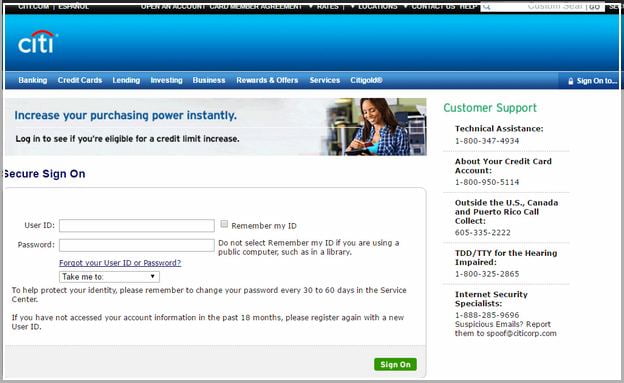Select Rewards & Offers in navigation
The height and width of the screenshot is (383, 624).
[267, 80]
